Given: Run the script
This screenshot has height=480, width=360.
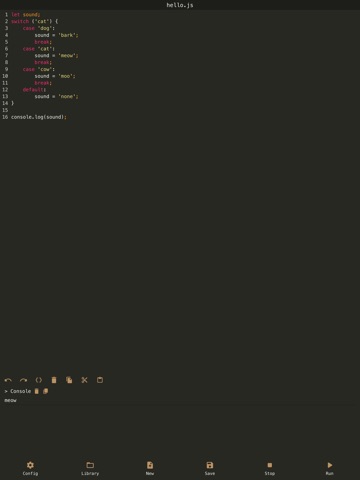Looking at the screenshot, I should point(330,468).
